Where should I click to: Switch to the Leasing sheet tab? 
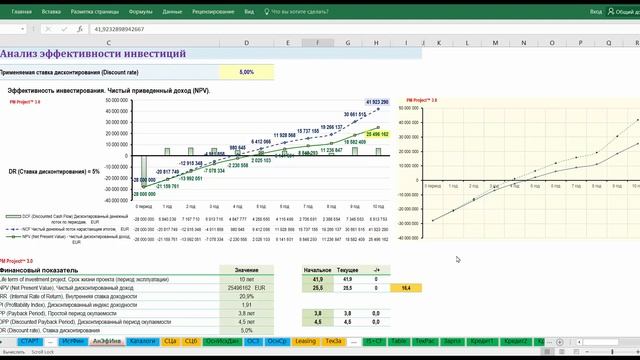(x=306, y=341)
